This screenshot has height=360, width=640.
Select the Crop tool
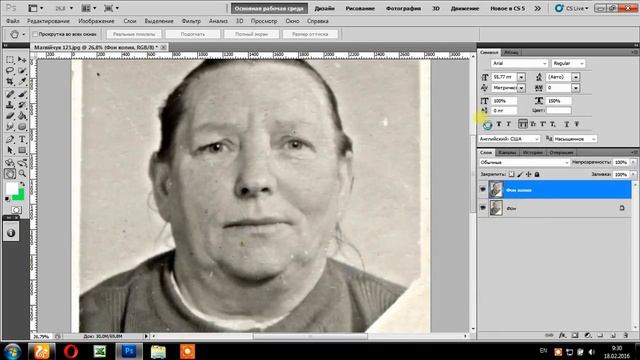pos(10,82)
